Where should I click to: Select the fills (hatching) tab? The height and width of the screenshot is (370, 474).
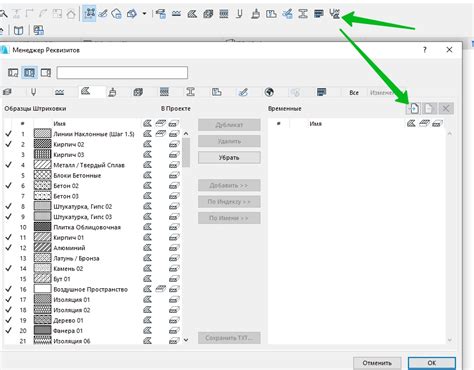(86, 91)
